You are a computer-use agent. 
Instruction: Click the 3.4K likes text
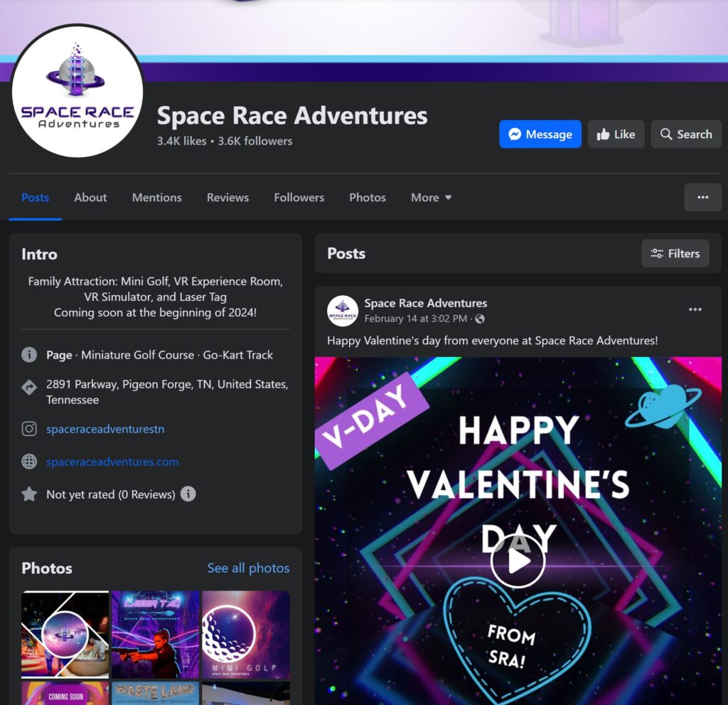181,142
